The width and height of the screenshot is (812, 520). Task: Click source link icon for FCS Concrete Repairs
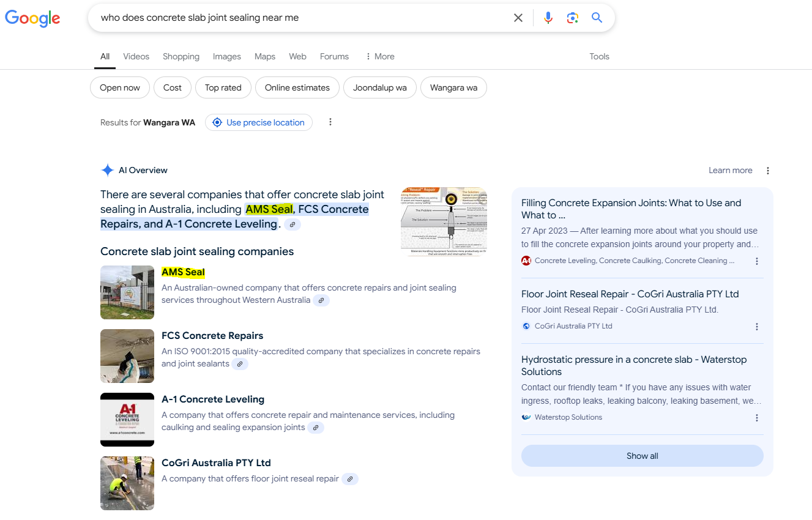click(240, 364)
